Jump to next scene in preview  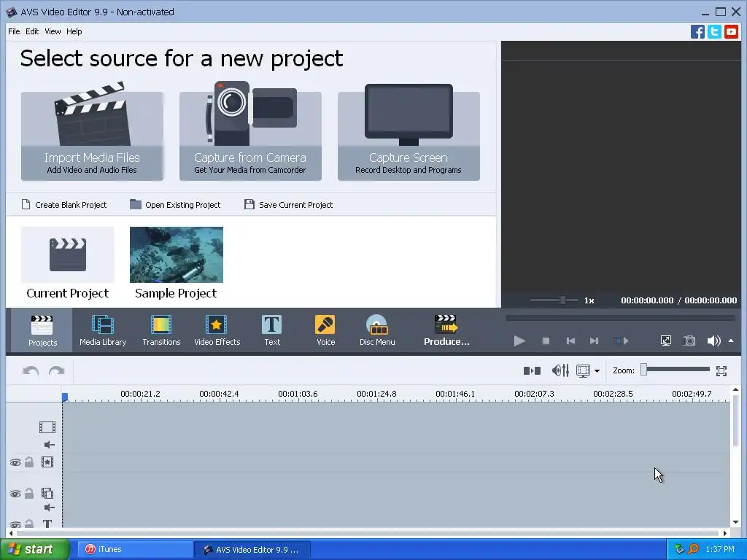pyautogui.click(x=620, y=341)
